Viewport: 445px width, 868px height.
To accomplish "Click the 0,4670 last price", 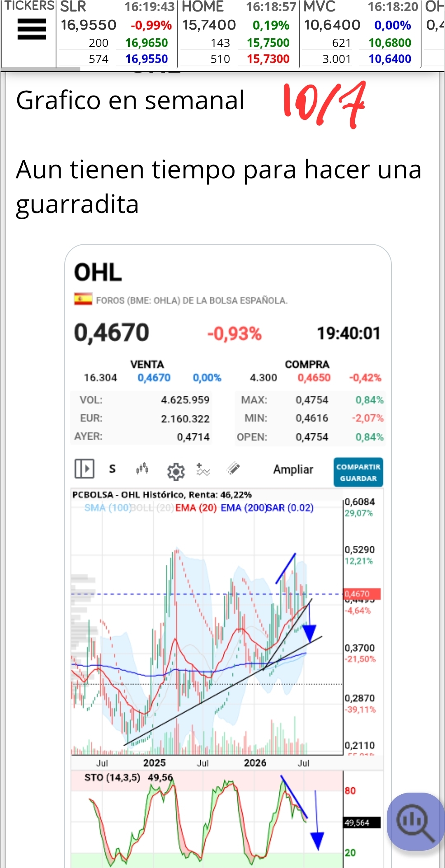I will coord(112,332).
